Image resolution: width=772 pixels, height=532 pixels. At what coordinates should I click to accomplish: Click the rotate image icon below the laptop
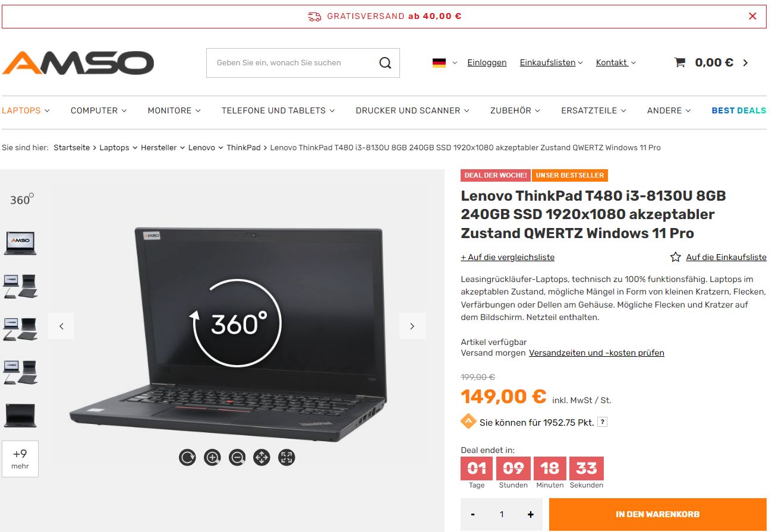[187, 457]
